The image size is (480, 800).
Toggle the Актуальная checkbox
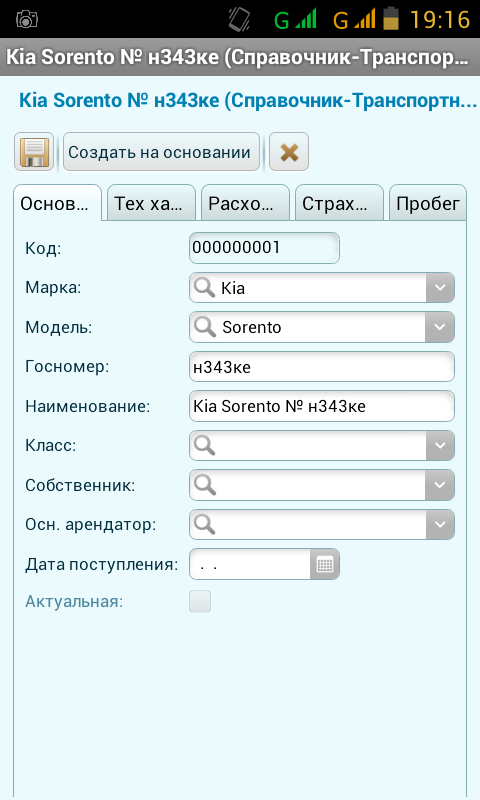(x=200, y=602)
